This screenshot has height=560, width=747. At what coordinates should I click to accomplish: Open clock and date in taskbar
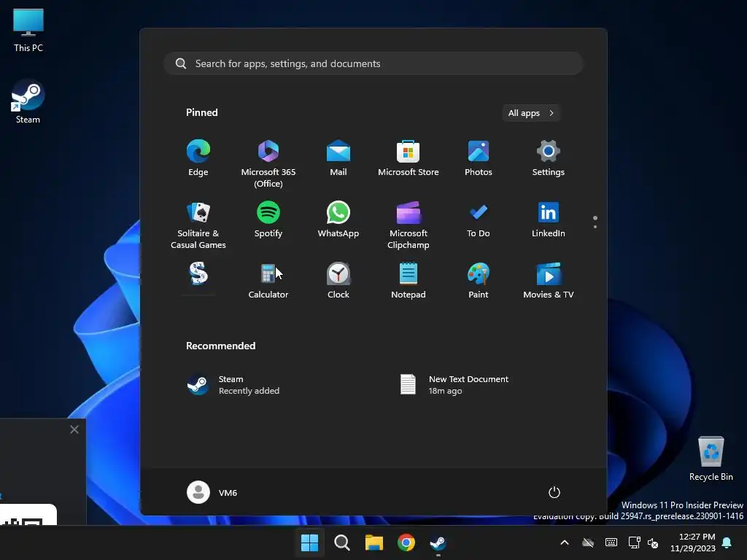(x=693, y=542)
